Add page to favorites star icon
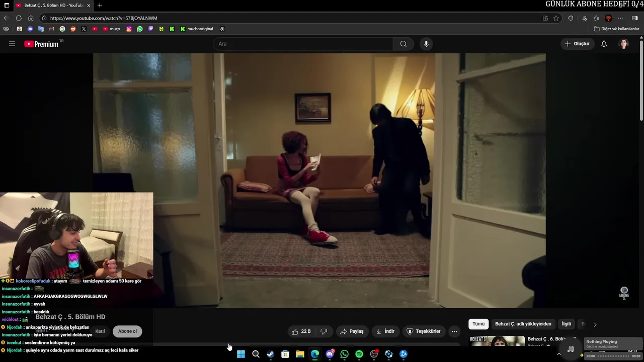 pos(556,18)
